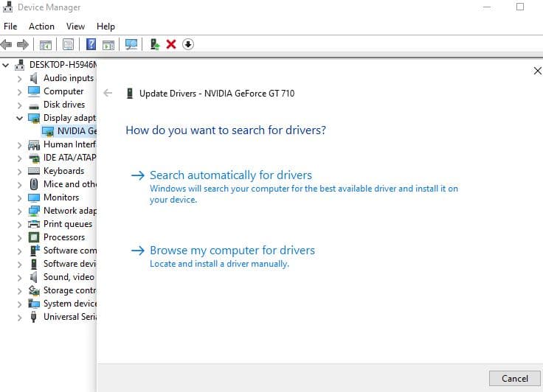Click the down-arrow Disable device icon
This screenshot has height=392, width=543.
click(x=188, y=44)
